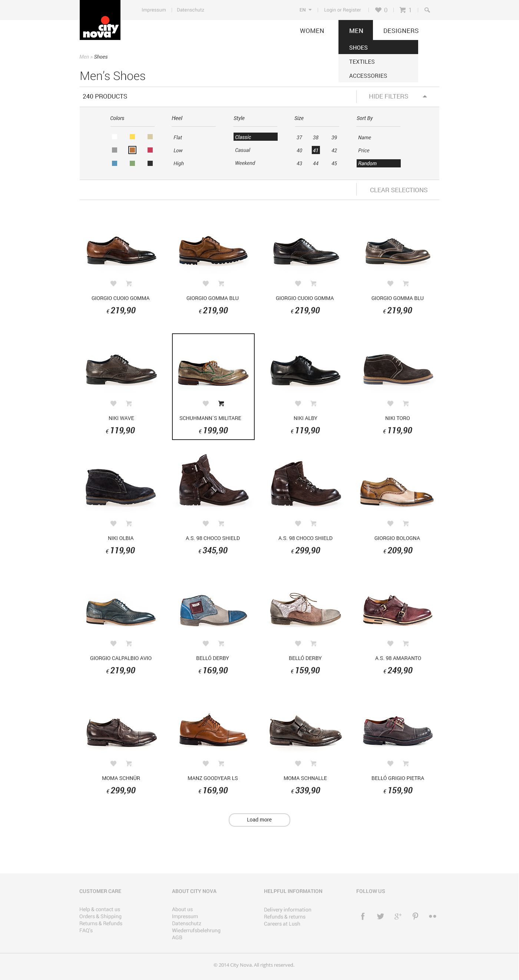
Task: Choose Flat heel filter option
Action: click(178, 137)
